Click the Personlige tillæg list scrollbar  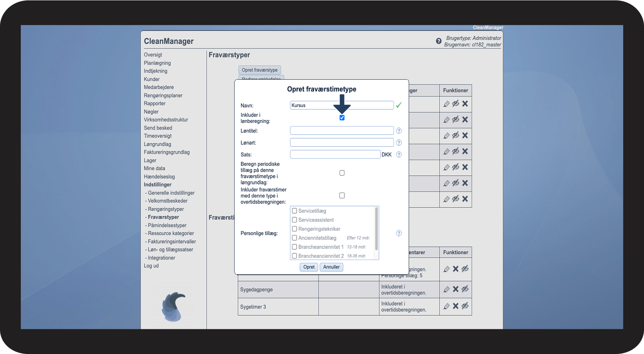[376, 229]
